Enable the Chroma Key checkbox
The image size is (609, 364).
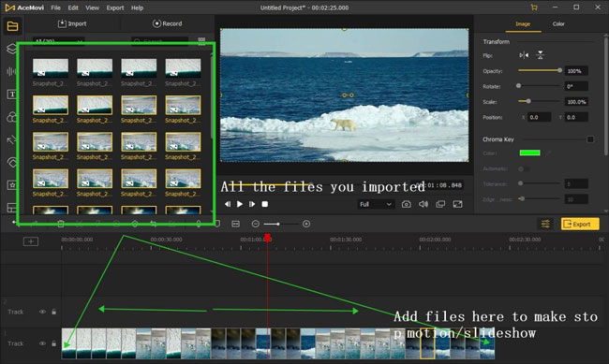(x=590, y=139)
